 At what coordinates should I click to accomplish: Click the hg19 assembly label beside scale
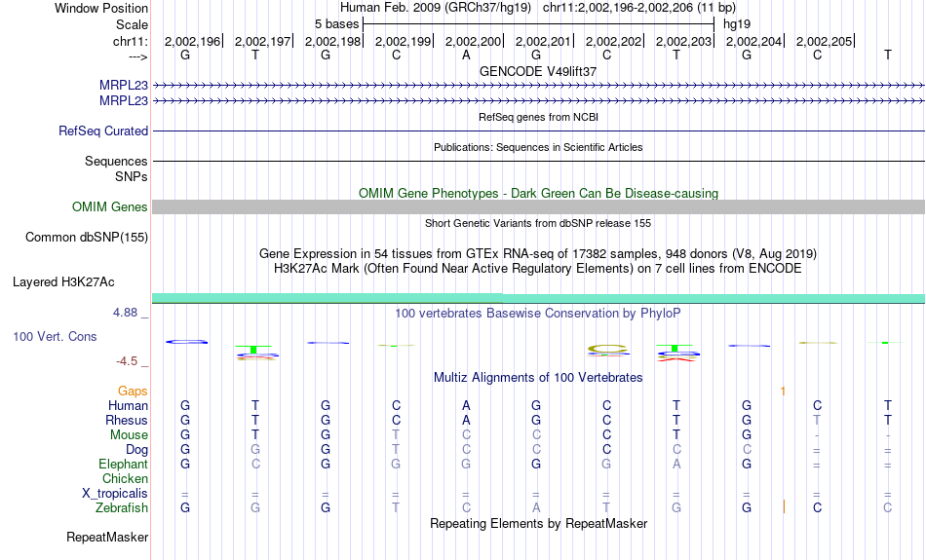click(737, 24)
